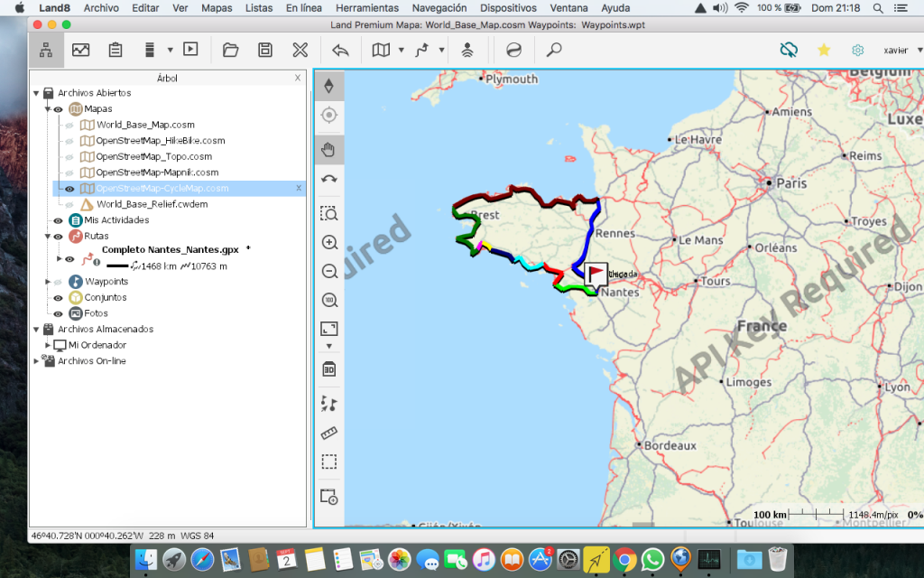This screenshot has height=578, width=924.
Task: Open the 3D view tool
Action: [329, 369]
